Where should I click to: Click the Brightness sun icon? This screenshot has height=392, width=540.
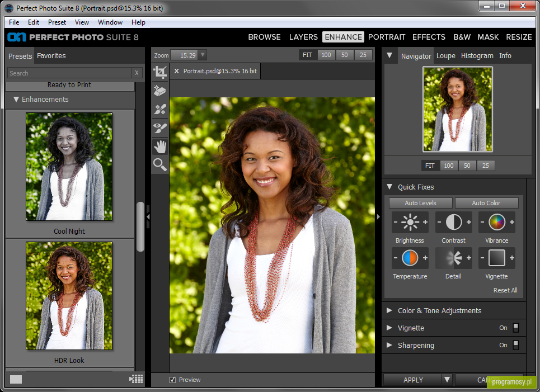point(410,222)
